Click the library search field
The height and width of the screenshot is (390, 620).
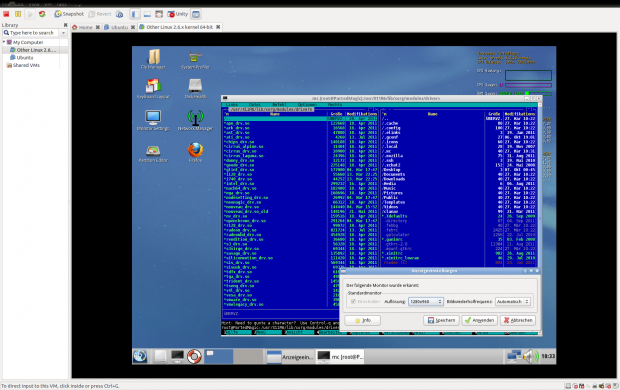(32, 33)
